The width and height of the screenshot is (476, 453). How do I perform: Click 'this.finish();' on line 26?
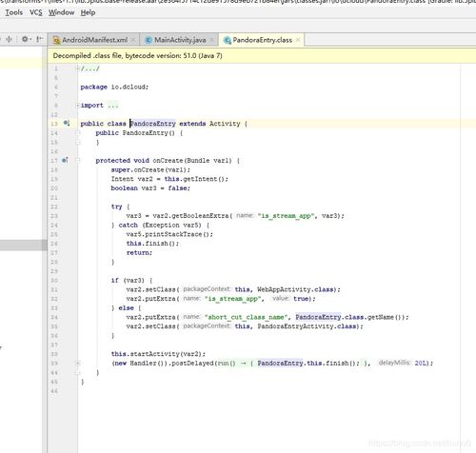[x=152, y=244]
